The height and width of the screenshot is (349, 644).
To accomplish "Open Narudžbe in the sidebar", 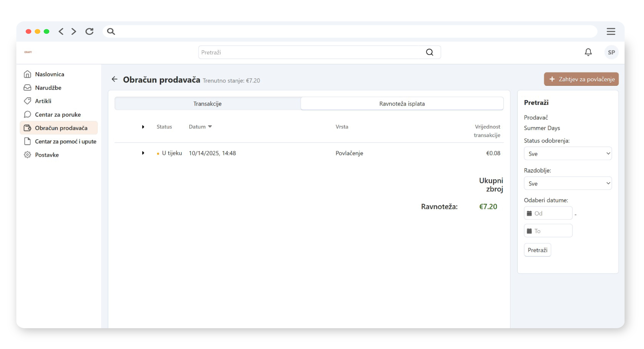I will [48, 88].
